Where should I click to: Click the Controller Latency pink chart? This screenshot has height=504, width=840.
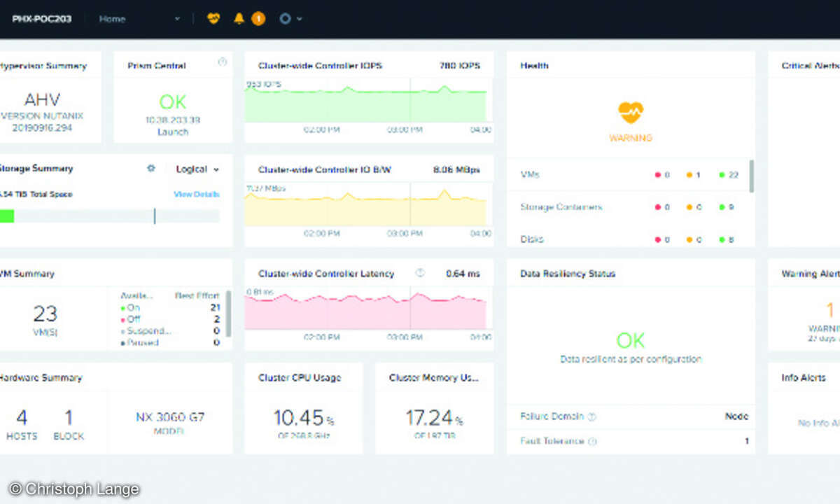[365, 310]
